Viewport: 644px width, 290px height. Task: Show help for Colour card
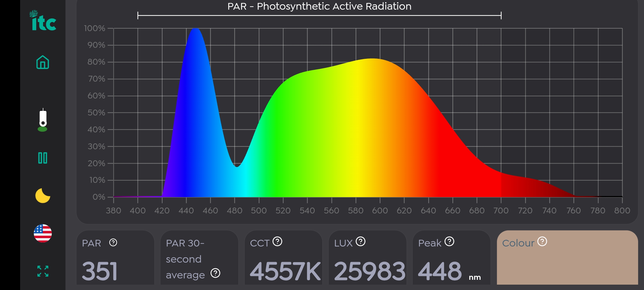(x=542, y=241)
